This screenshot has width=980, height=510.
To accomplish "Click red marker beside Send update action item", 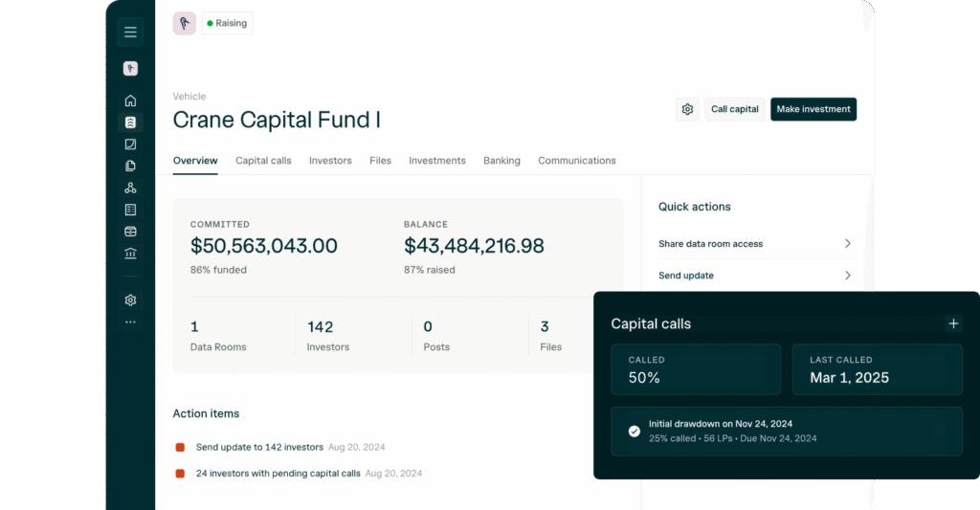I will 180,447.
